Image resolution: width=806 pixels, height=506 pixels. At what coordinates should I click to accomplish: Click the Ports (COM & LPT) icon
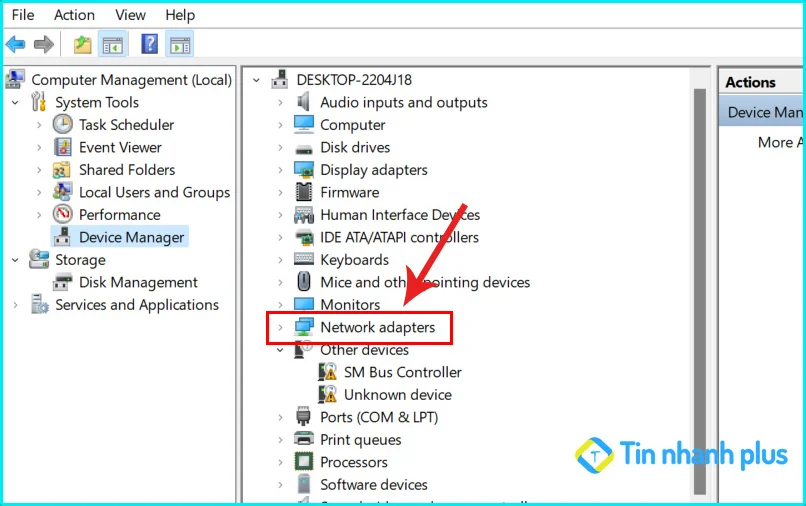pos(304,417)
